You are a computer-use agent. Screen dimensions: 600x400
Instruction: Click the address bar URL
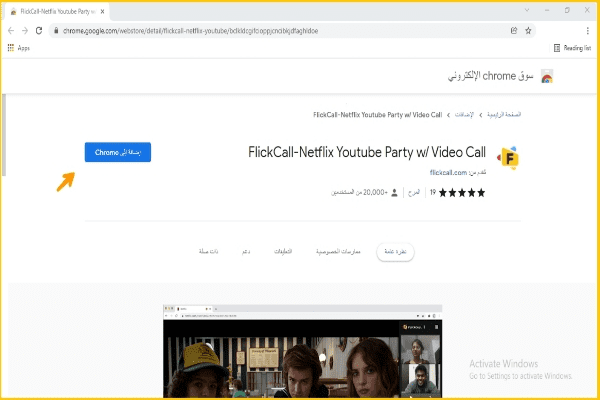tap(190, 31)
